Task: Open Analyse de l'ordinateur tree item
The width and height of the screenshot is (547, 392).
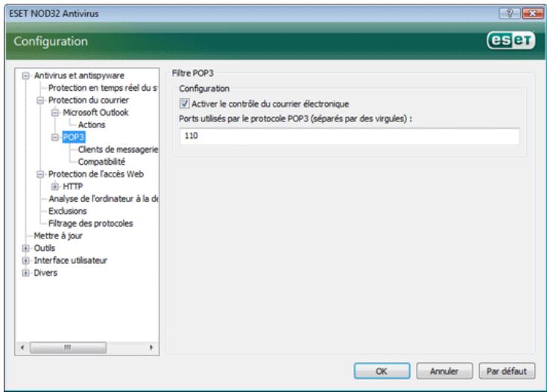Action: click(x=104, y=199)
